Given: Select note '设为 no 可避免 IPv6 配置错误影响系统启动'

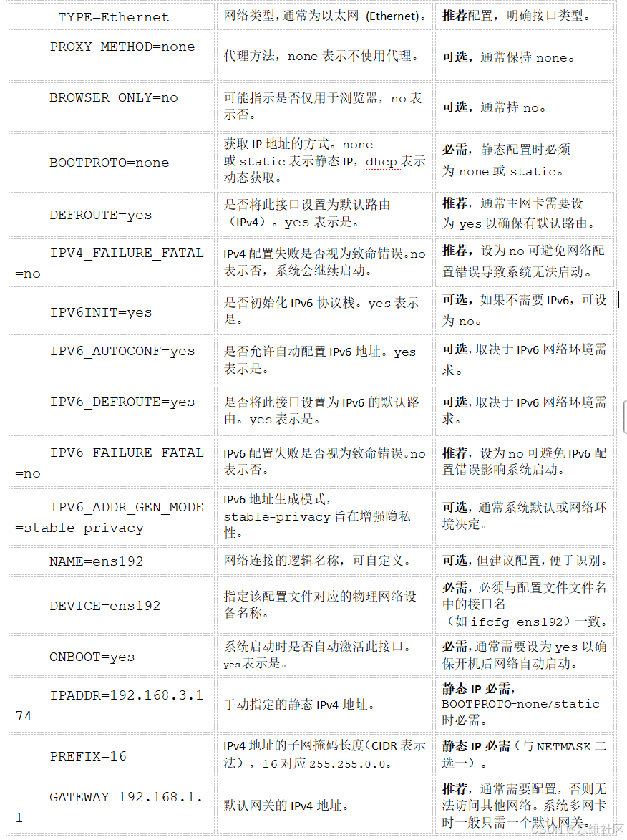Looking at the screenshot, I should (x=525, y=461).
